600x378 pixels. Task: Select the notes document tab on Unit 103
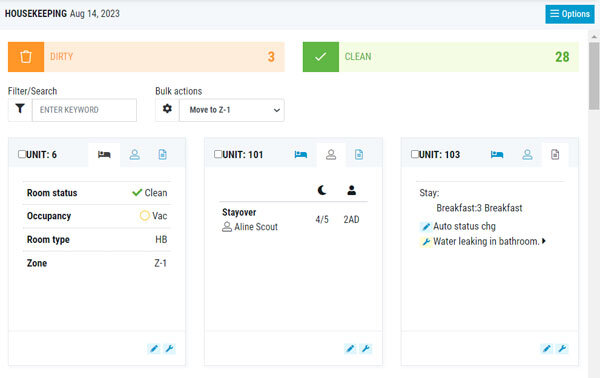[x=555, y=155]
